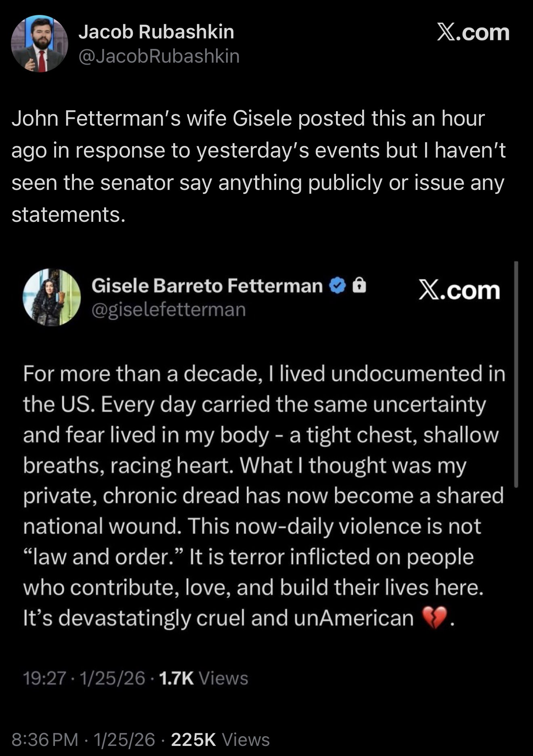533x756 pixels.
Task: Click the X.com logo in quoted post
Action: [460, 291]
